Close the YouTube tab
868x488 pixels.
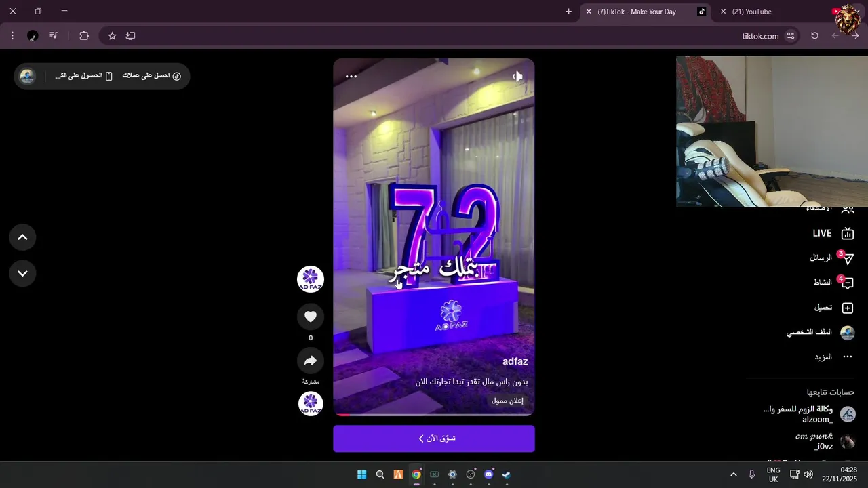pyautogui.click(x=724, y=12)
